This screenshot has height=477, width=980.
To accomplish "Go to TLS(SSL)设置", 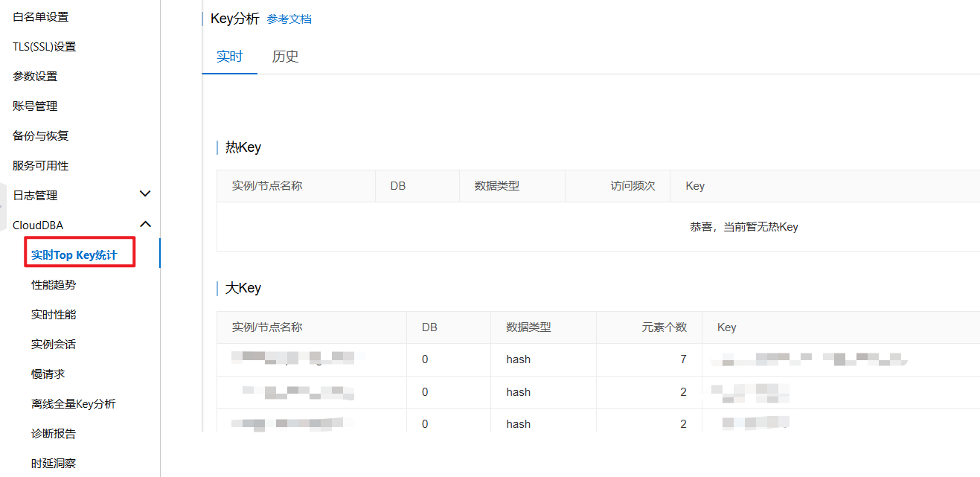I will [44, 46].
